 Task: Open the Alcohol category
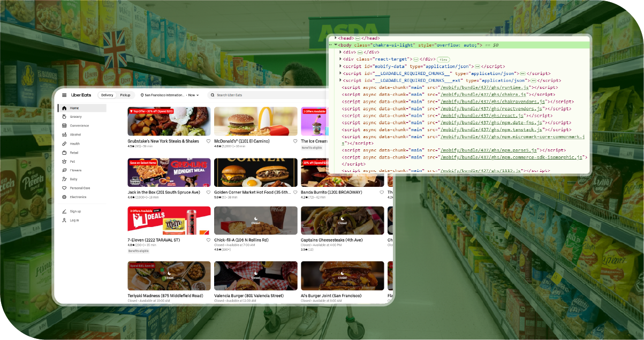pos(64,134)
